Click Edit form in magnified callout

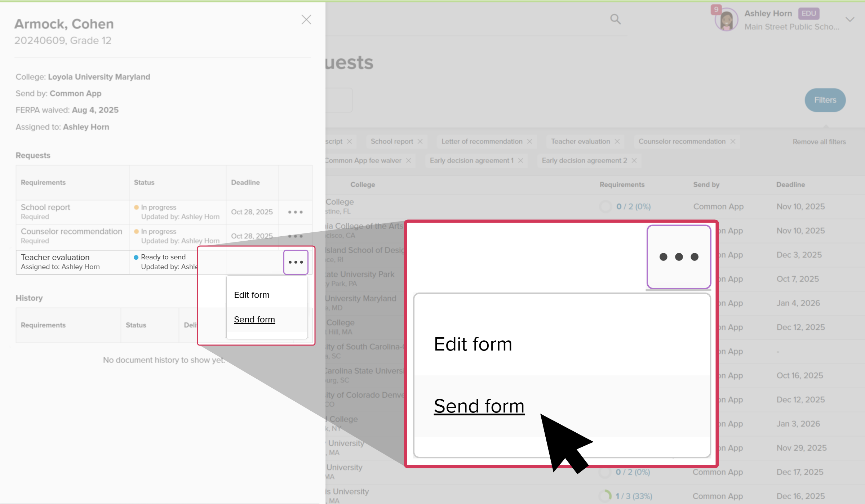473,344
